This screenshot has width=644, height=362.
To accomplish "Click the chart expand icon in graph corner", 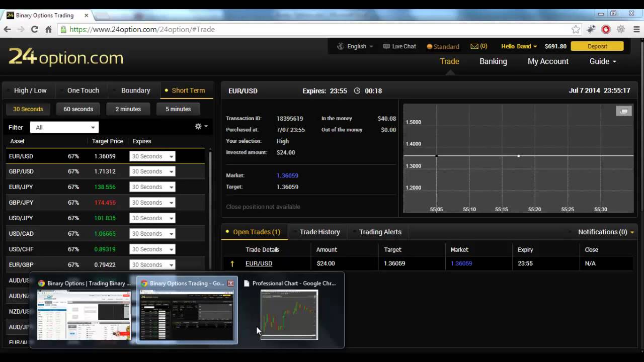I will [x=624, y=111].
